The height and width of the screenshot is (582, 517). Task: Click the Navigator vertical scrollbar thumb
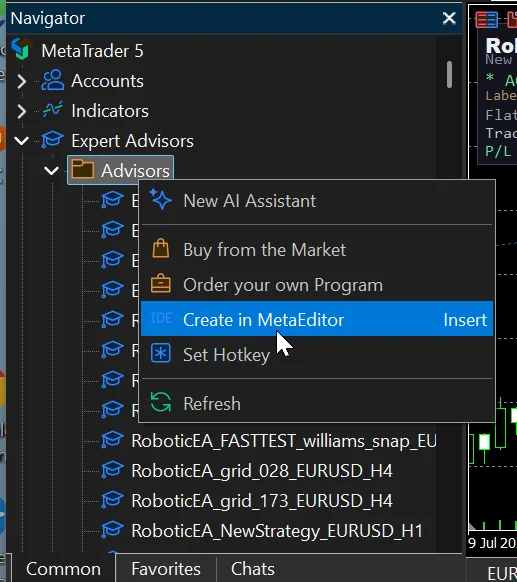pos(449,75)
